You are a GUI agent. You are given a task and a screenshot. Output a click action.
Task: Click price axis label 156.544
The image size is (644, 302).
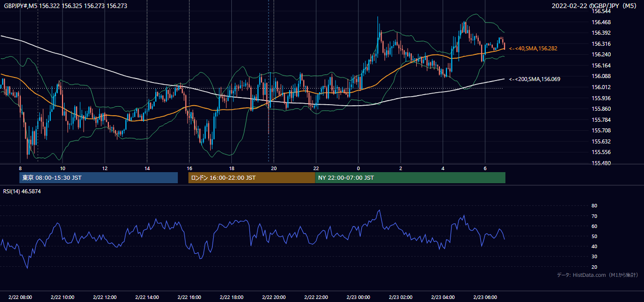[601, 11]
